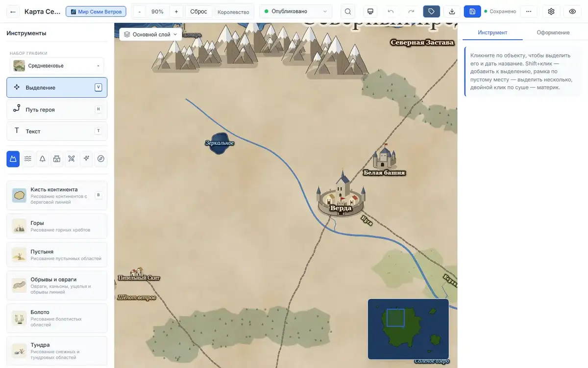
Task: Activate the Выделение tool
Action: 57,87
